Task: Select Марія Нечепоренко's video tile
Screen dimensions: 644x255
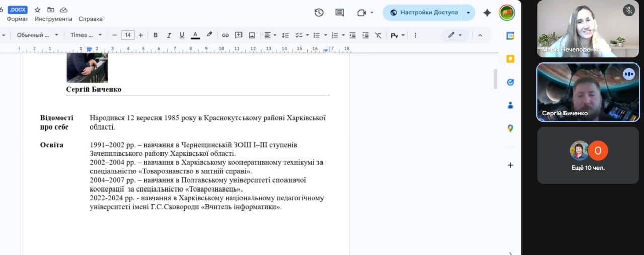Action: tap(588, 29)
